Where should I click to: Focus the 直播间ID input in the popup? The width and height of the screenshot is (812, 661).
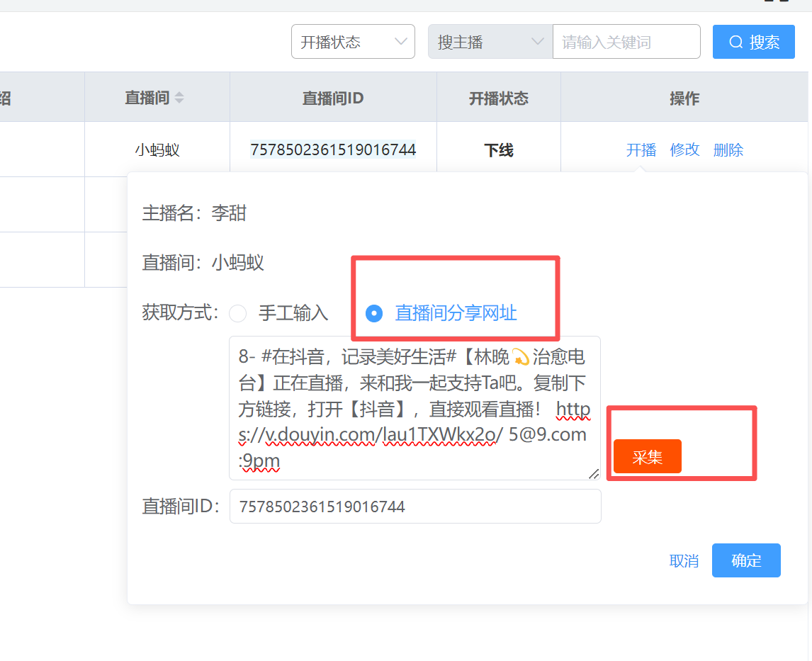tap(415, 507)
